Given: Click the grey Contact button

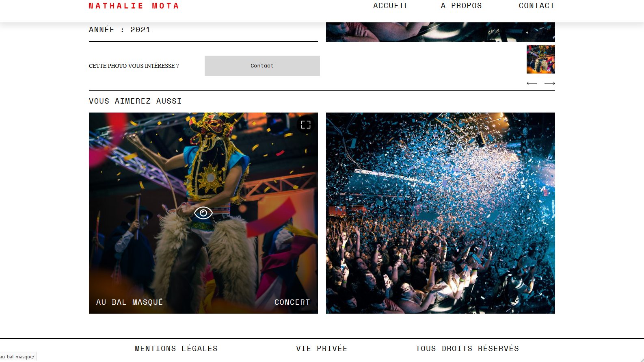Looking at the screenshot, I should click(262, 66).
